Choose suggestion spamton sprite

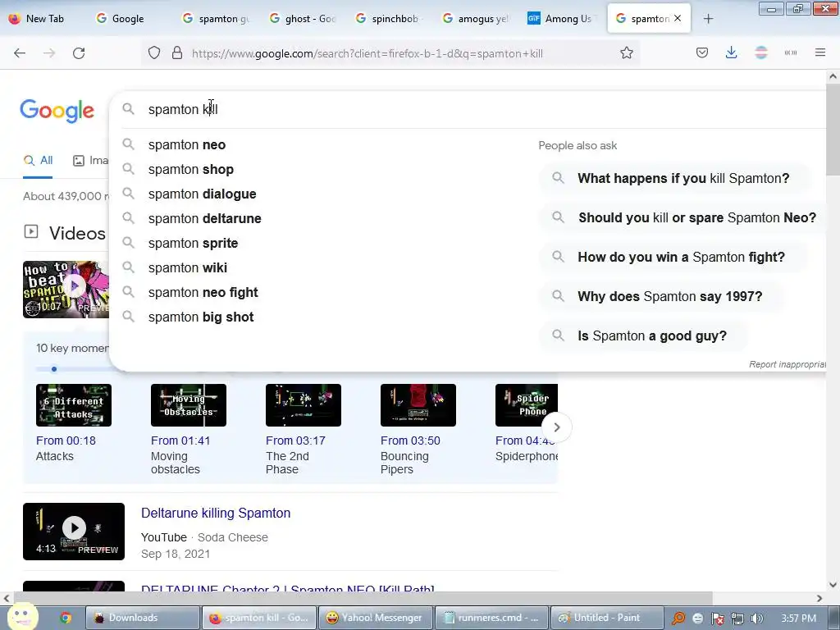point(193,243)
